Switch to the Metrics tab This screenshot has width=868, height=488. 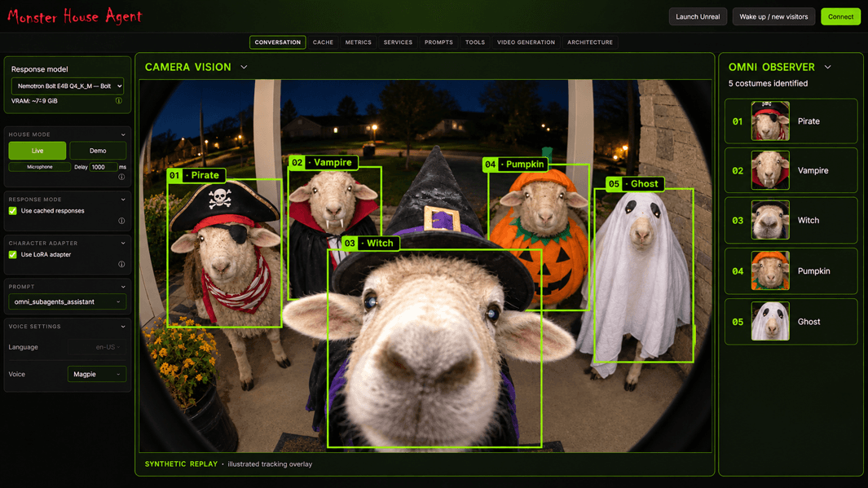click(x=358, y=42)
